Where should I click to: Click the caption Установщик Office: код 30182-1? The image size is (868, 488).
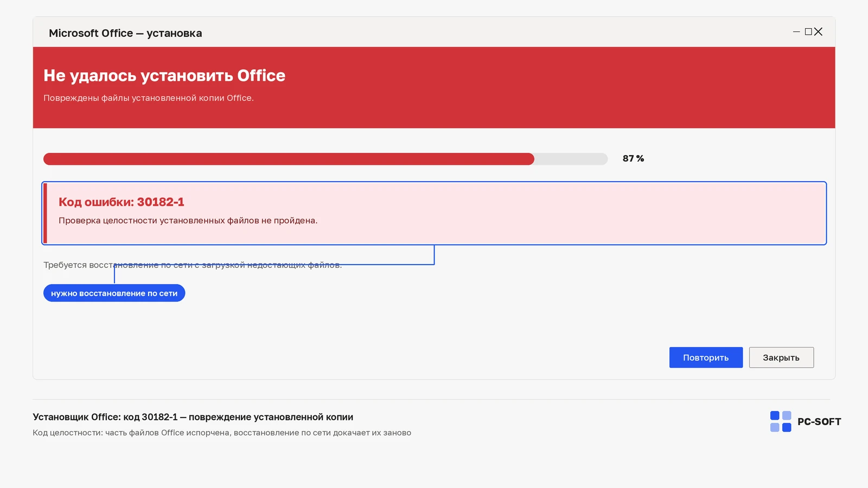(x=193, y=417)
